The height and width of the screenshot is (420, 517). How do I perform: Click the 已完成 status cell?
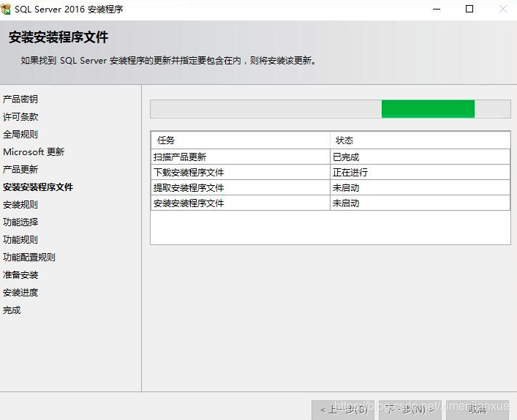pyautogui.click(x=420, y=157)
